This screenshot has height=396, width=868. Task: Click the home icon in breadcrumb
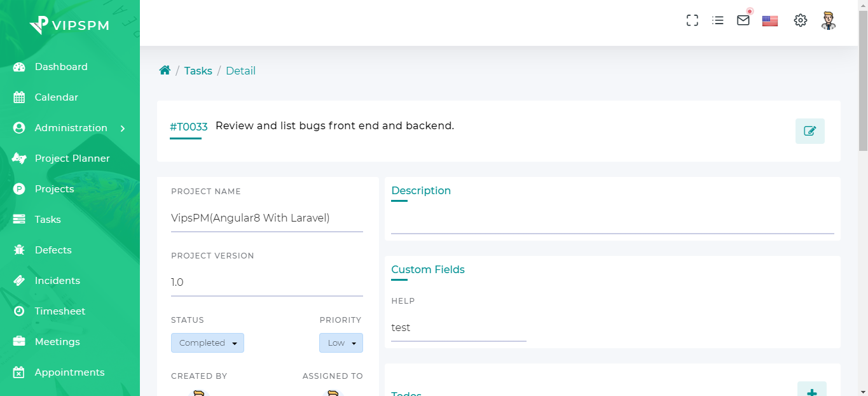coord(165,71)
